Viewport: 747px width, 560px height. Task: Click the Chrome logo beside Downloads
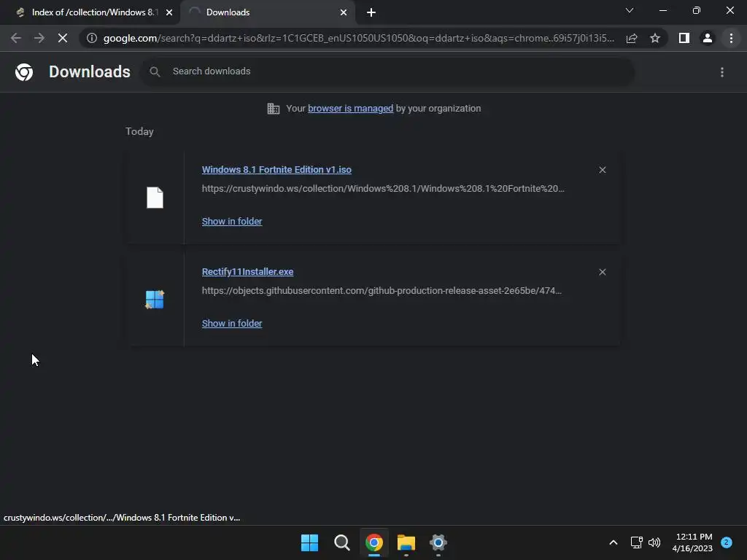tap(24, 72)
